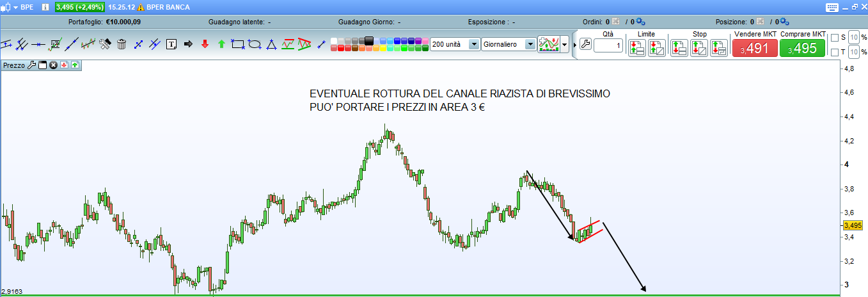Select the rectangle drawing tool
The width and height of the screenshot is (868, 297).
tap(237, 44)
